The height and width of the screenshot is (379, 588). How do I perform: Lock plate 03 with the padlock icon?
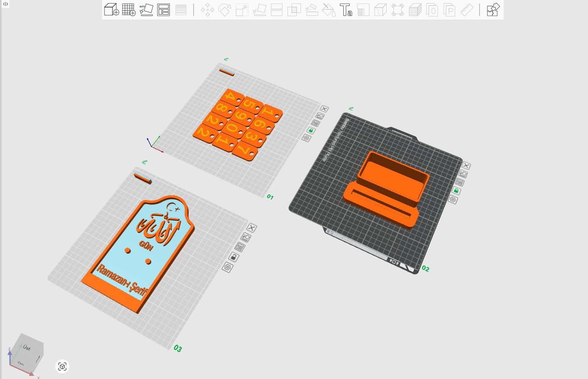(233, 257)
